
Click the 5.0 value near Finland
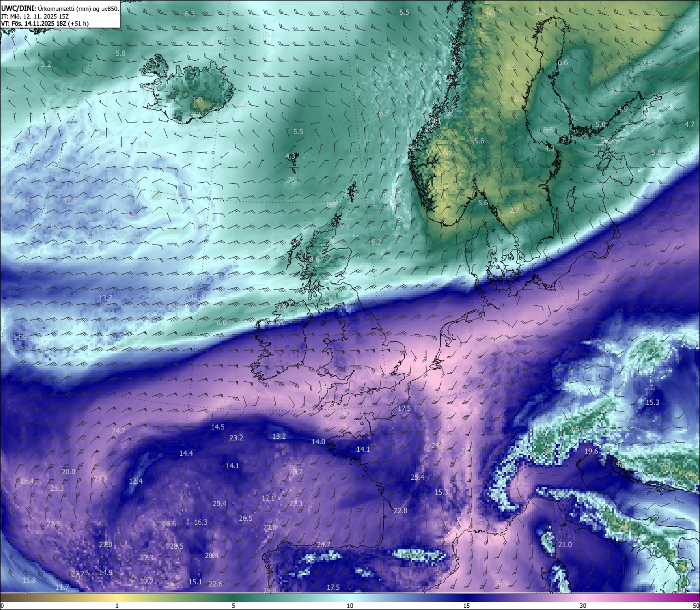tap(600, 124)
